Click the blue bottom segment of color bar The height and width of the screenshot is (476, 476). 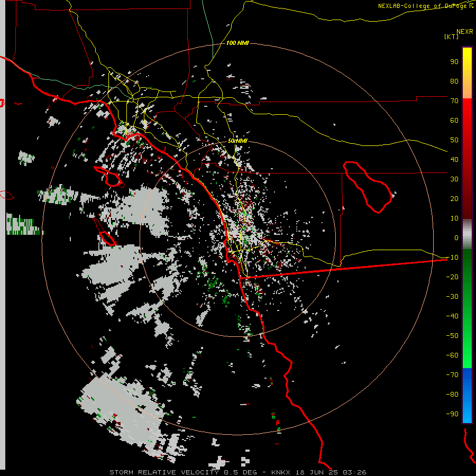point(467,395)
